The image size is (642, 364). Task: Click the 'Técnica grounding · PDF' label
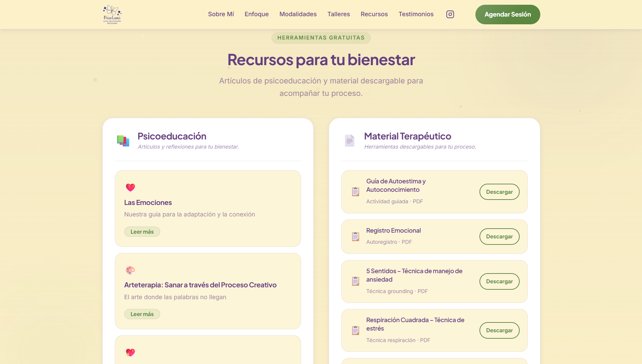[x=397, y=291]
